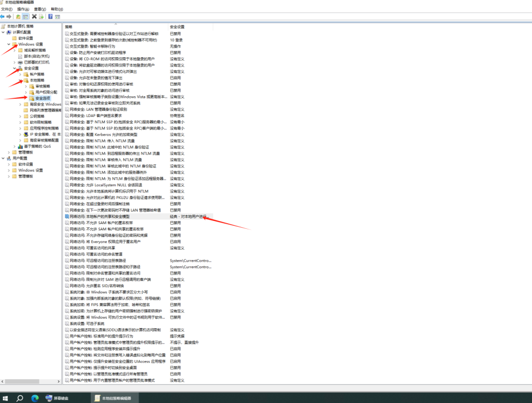Select 管理模板 under 计算机配置

coord(25,152)
